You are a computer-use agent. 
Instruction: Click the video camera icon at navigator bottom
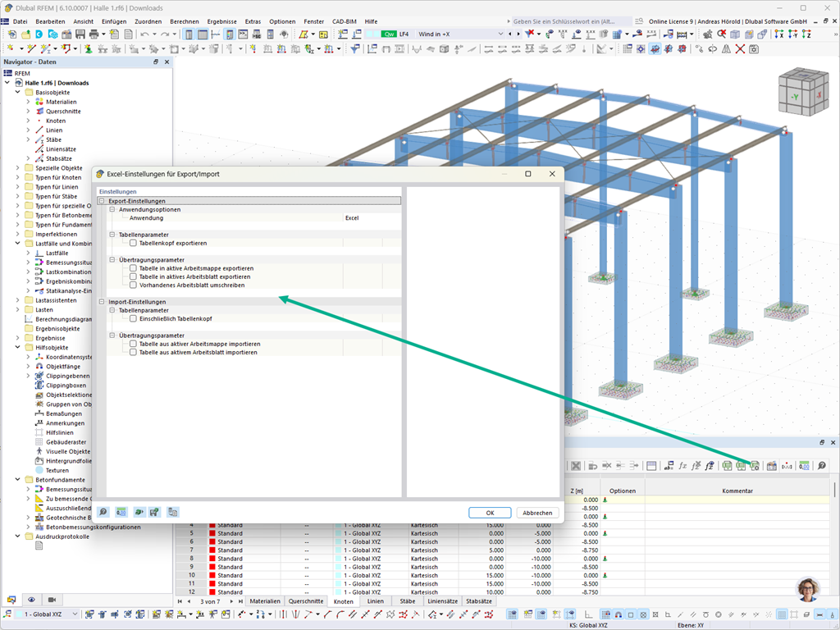[52, 600]
